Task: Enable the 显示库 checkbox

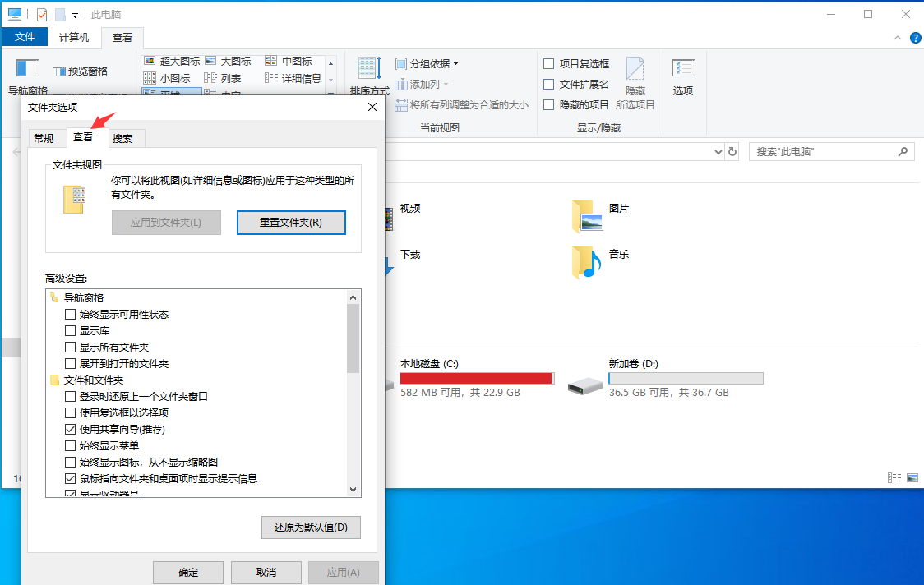Action: click(x=70, y=330)
